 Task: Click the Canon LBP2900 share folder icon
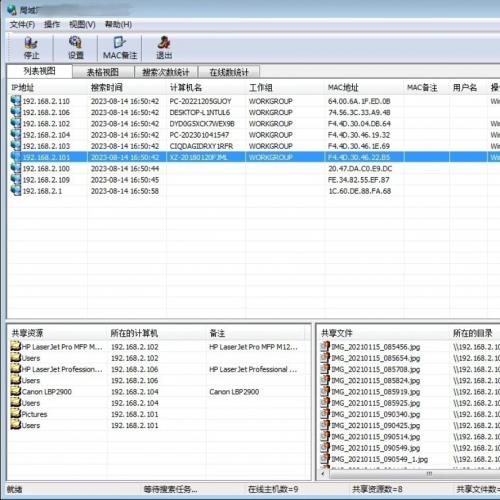(15, 391)
